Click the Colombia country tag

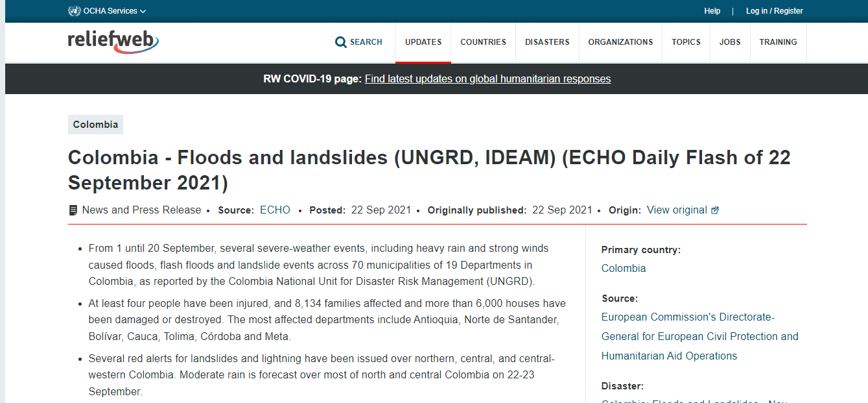[95, 125]
